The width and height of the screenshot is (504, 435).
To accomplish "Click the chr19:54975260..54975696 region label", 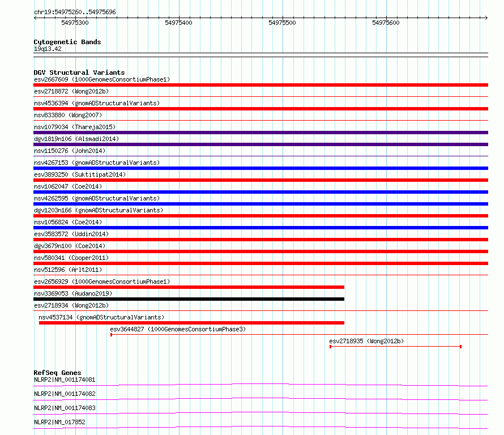I will click(75, 12).
